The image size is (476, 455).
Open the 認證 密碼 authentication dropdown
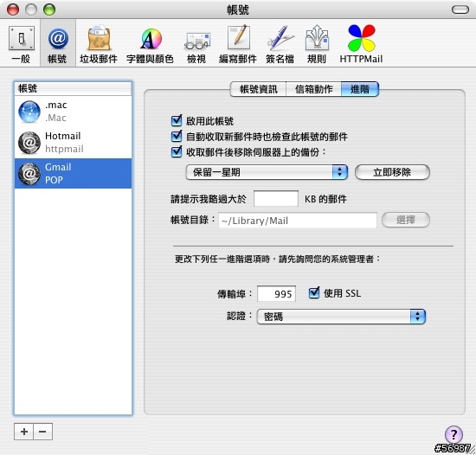pos(341,317)
